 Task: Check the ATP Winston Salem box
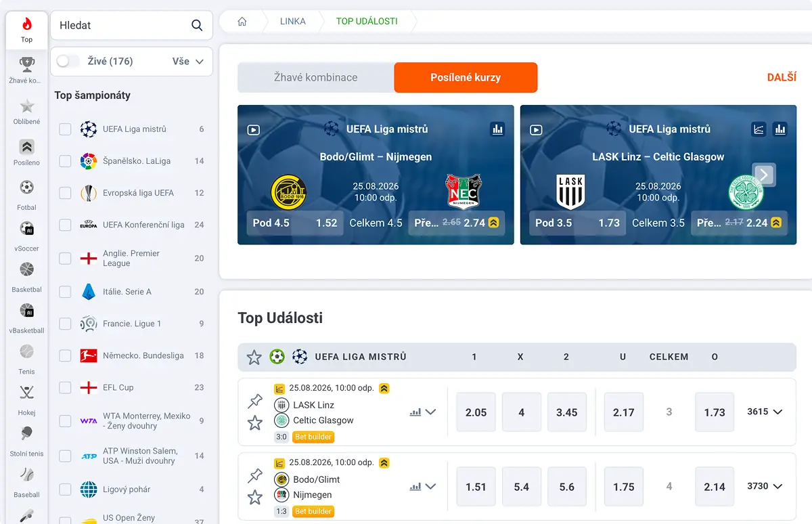65,456
